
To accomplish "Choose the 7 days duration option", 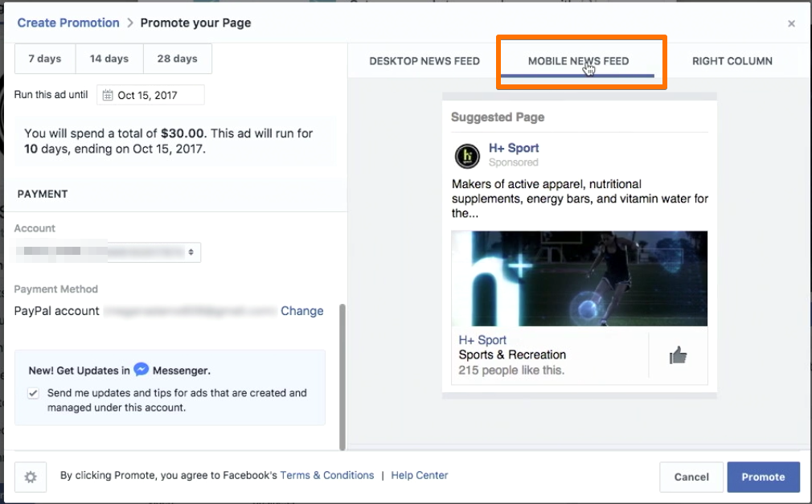I will click(45, 59).
